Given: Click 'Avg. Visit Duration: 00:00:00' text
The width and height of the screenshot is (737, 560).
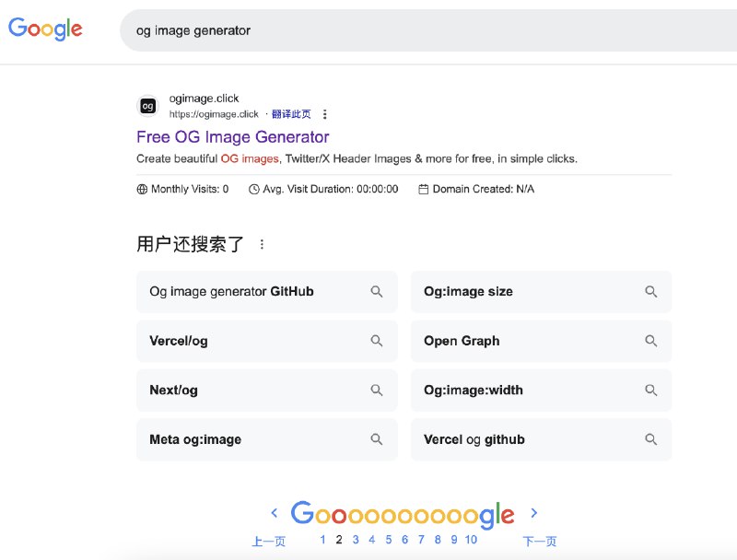Looking at the screenshot, I should tap(331, 189).
